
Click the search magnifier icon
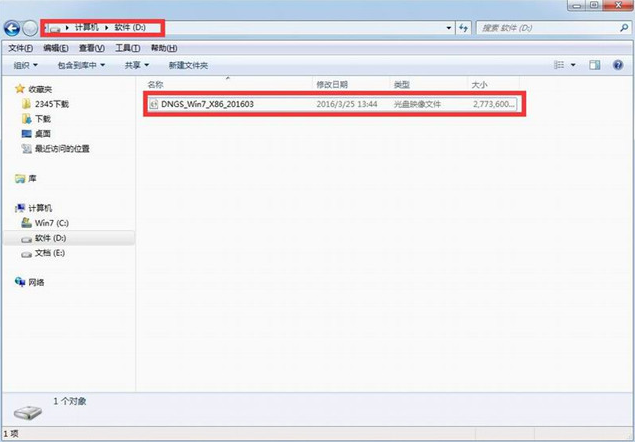click(624, 28)
